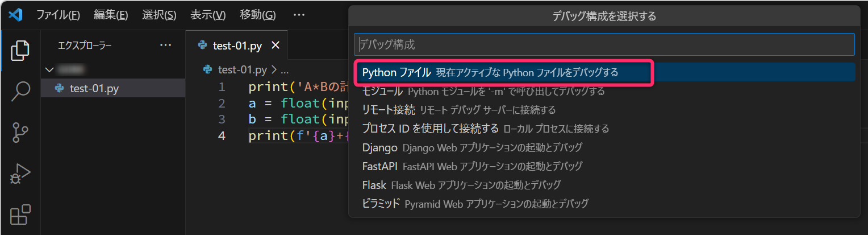This screenshot has height=235, width=868.
Task: Open the Search view icon
Action: coord(20,91)
